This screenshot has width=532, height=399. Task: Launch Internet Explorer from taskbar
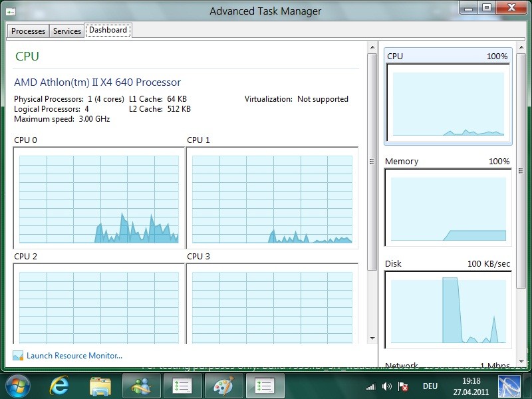point(59,386)
